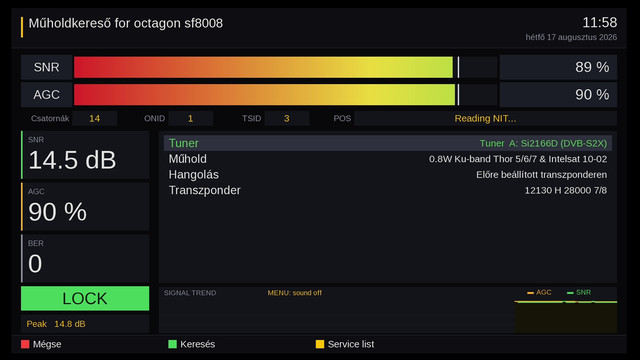Click the SNR 89 % readout
The height and width of the screenshot is (360, 640).
pyautogui.click(x=558, y=67)
